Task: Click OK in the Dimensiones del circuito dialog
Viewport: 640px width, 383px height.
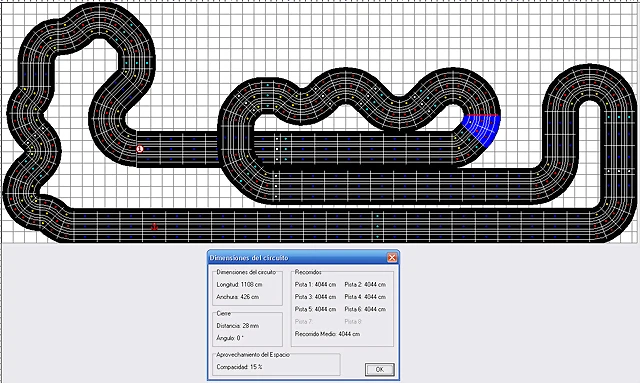Action: (x=379, y=369)
